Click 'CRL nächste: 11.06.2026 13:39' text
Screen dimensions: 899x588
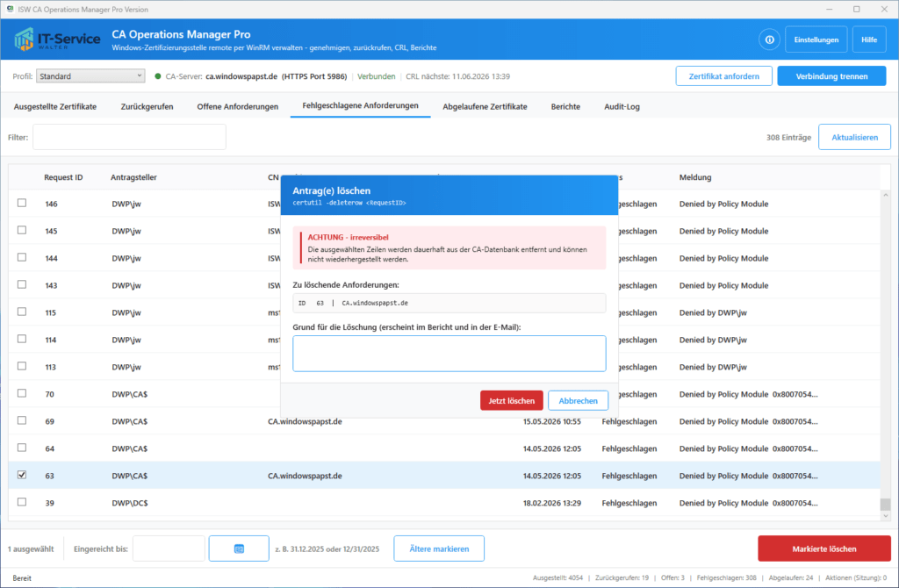point(457,76)
